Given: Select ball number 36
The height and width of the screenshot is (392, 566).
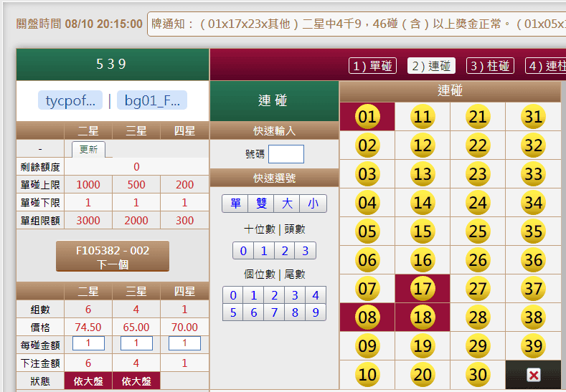Looking at the screenshot, I should [x=534, y=260].
